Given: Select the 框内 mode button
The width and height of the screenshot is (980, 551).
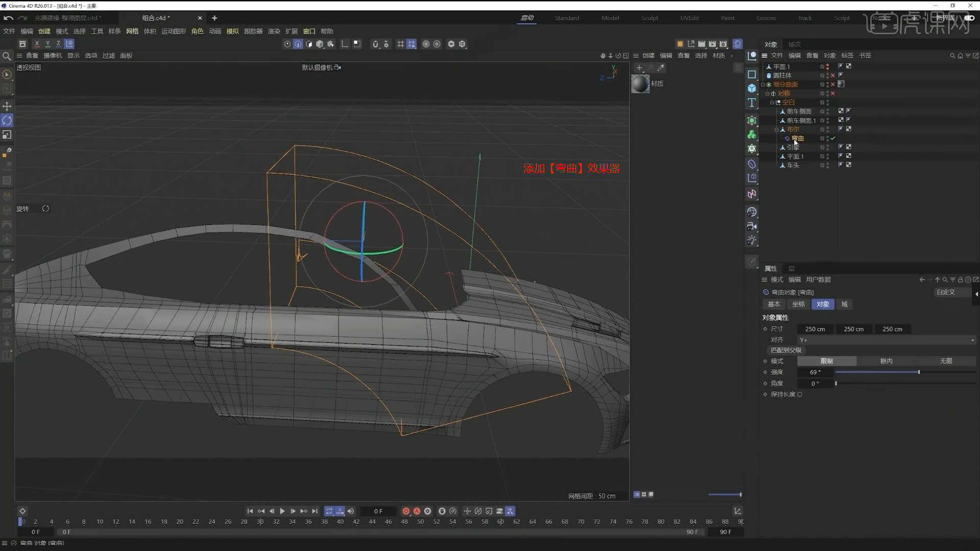Looking at the screenshot, I should pos(886,361).
